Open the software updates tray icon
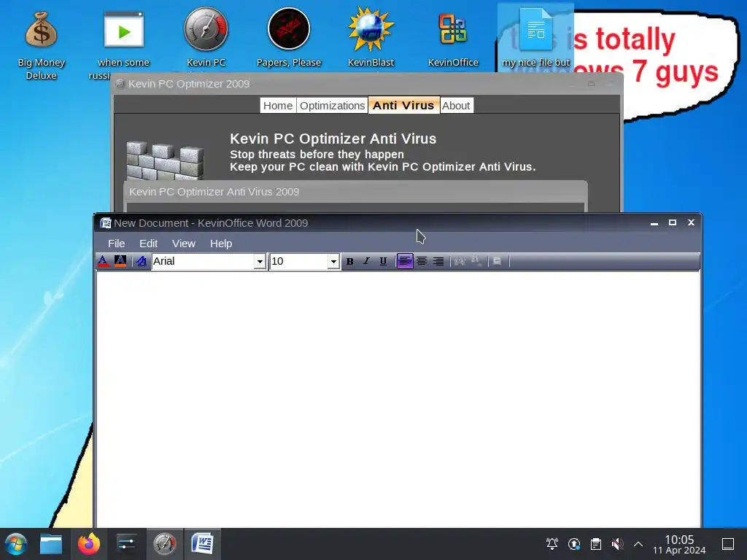The image size is (747, 560). click(574, 544)
